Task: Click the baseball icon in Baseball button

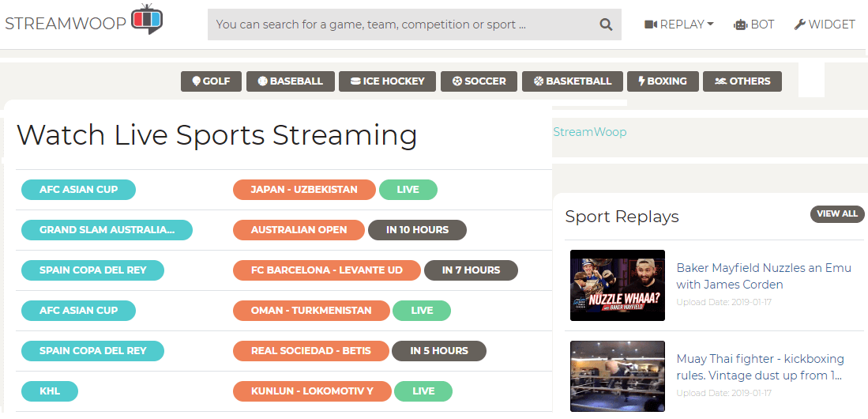Action: pyautogui.click(x=262, y=81)
